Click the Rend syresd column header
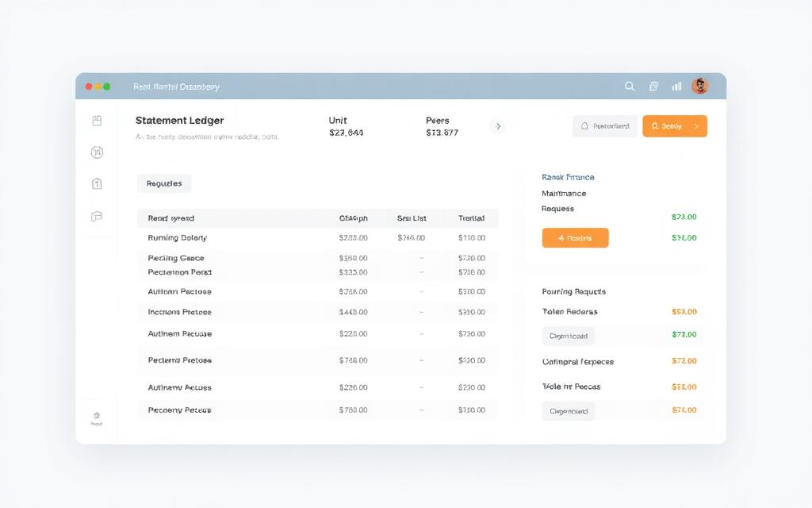 [x=171, y=218]
